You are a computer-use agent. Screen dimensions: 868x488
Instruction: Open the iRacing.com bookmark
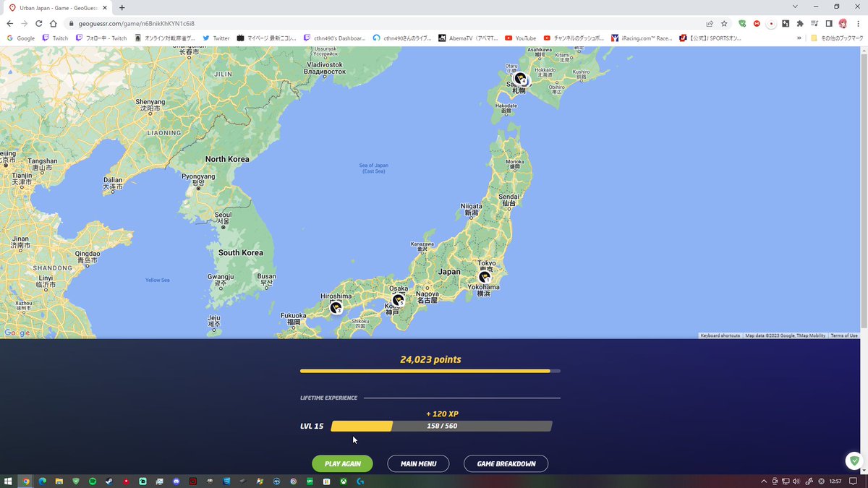(x=642, y=38)
